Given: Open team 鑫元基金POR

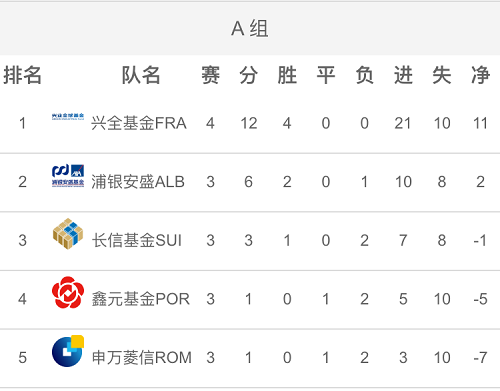Looking at the screenshot, I should pyautogui.click(x=141, y=299).
